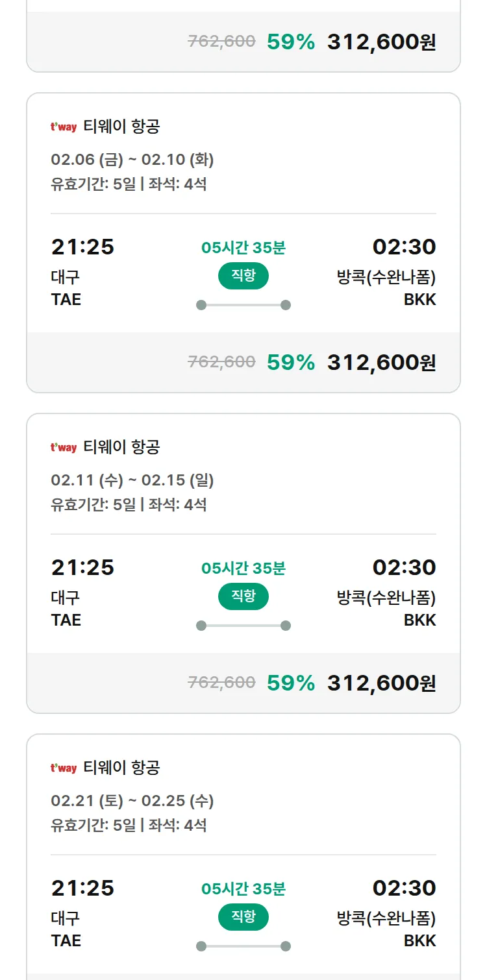Select the 312,600원 price at the very top
487x980 pixels.
click(x=381, y=42)
